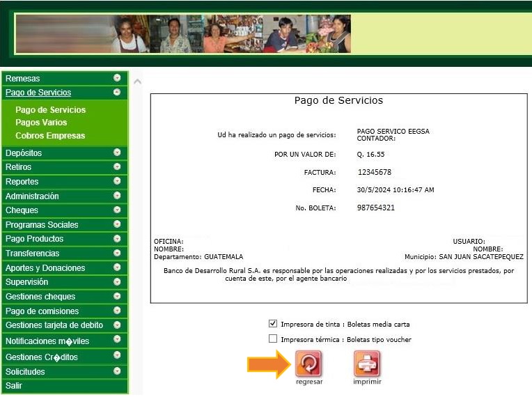Screen dimensions: 532x397
Task: Click the red regresar back icon
Action: tap(308, 364)
